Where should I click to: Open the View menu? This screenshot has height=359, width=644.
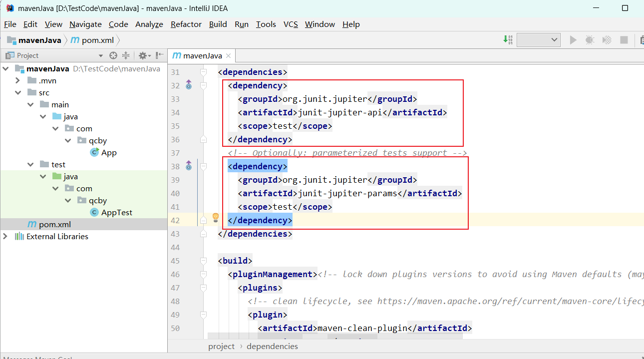[x=53, y=24]
